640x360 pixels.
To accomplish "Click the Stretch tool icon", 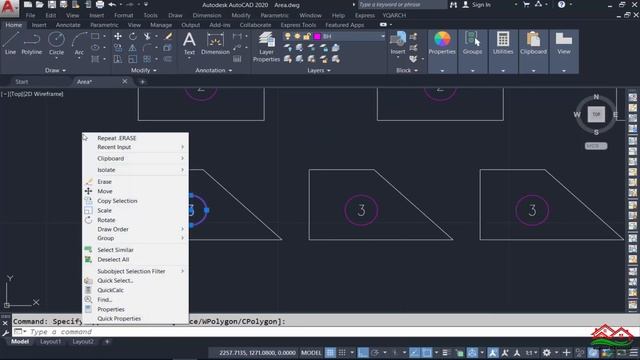I will tap(118, 59).
